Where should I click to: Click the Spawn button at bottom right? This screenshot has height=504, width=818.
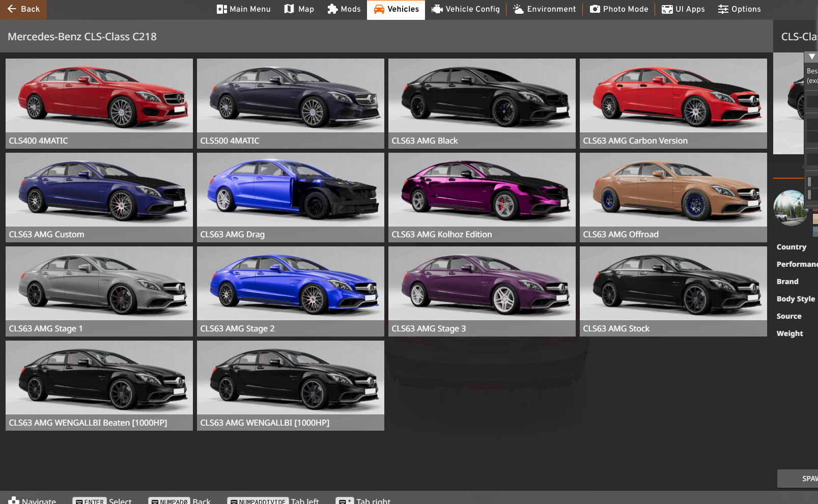[798, 479]
